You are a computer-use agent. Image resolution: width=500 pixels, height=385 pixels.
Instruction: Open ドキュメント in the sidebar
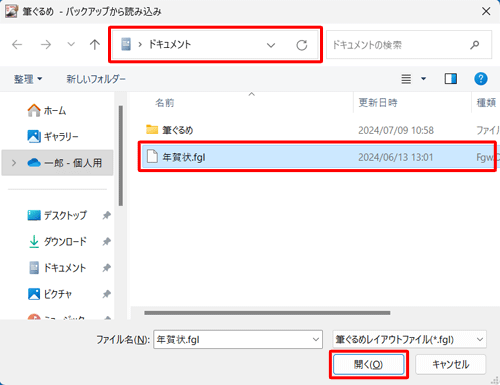click(x=57, y=268)
